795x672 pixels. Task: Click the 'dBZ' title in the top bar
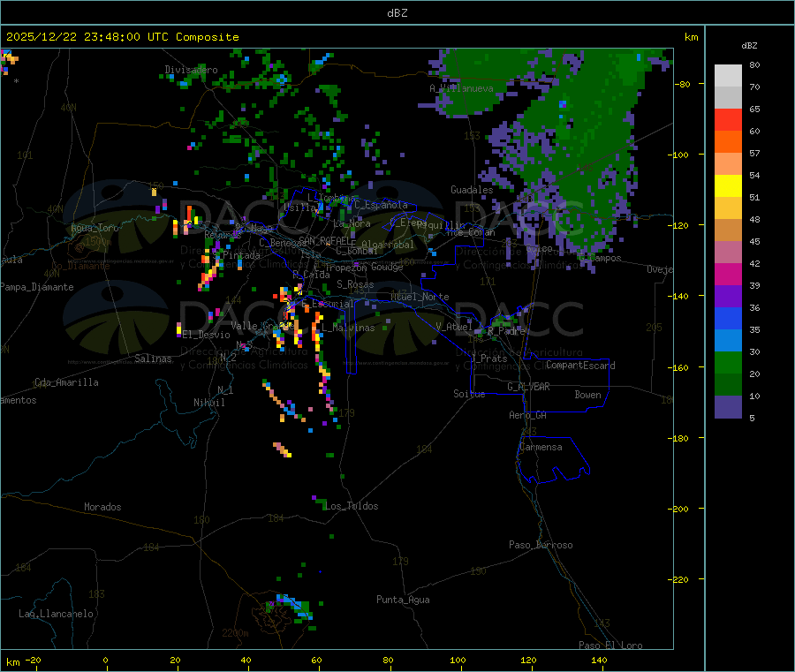click(x=397, y=13)
